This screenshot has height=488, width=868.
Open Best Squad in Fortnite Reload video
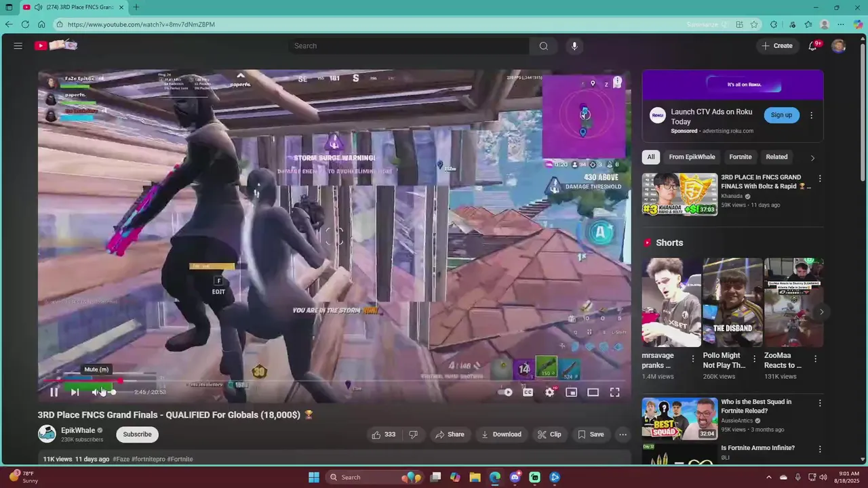coord(680,418)
